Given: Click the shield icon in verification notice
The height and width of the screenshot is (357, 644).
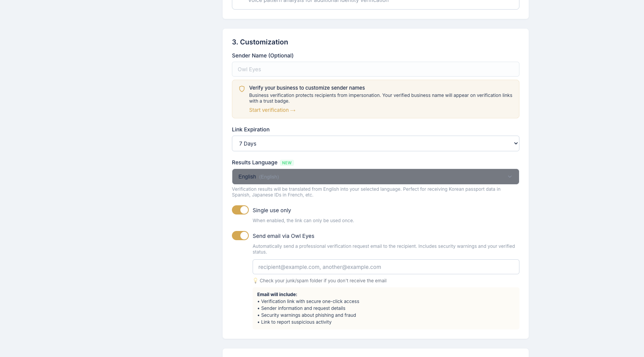Looking at the screenshot, I should pos(242,89).
